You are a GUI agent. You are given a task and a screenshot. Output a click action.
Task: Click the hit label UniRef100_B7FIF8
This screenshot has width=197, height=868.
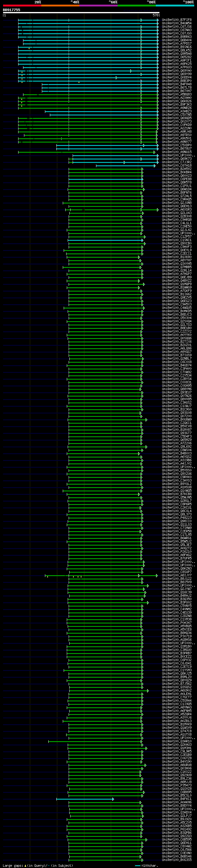pyautogui.click(x=177, y=20)
